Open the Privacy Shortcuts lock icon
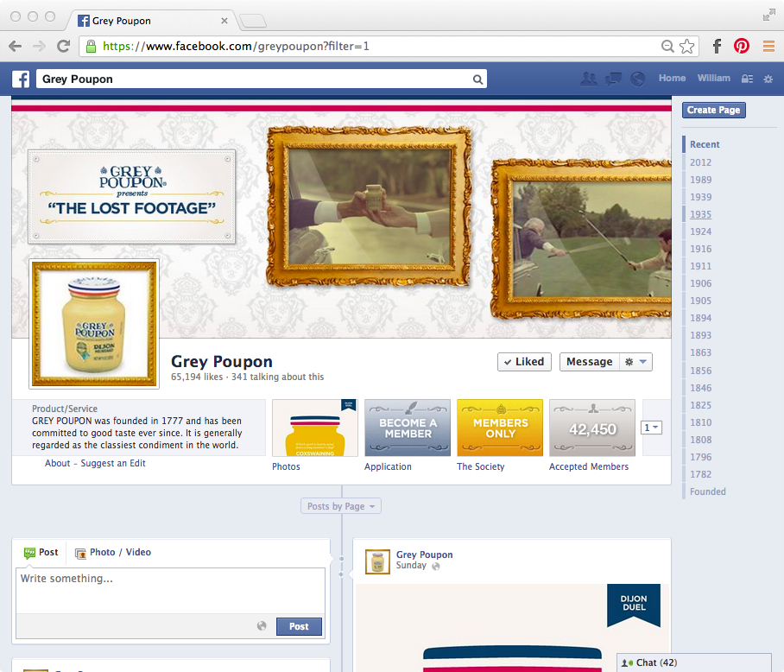 coord(747,79)
